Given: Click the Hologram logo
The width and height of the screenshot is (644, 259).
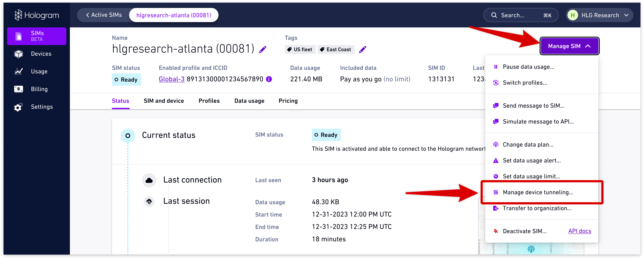Looking at the screenshot, I should pyautogui.click(x=37, y=15).
